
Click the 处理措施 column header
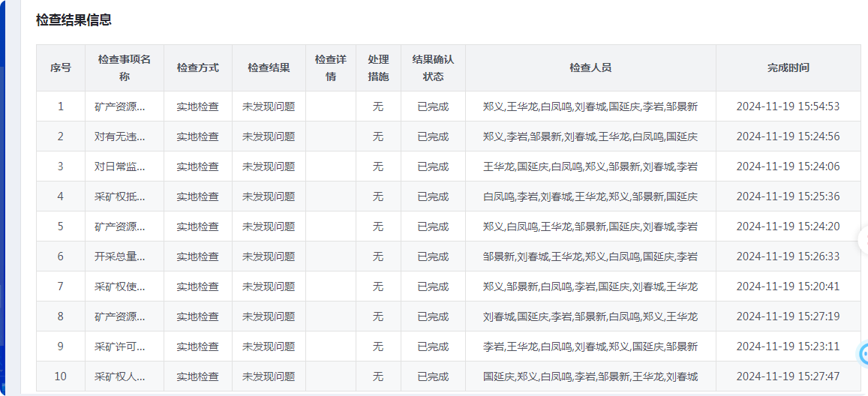pyautogui.click(x=378, y=67)
